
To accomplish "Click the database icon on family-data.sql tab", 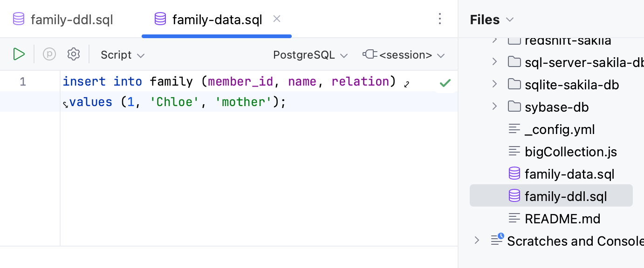I will tap(160, 19).
